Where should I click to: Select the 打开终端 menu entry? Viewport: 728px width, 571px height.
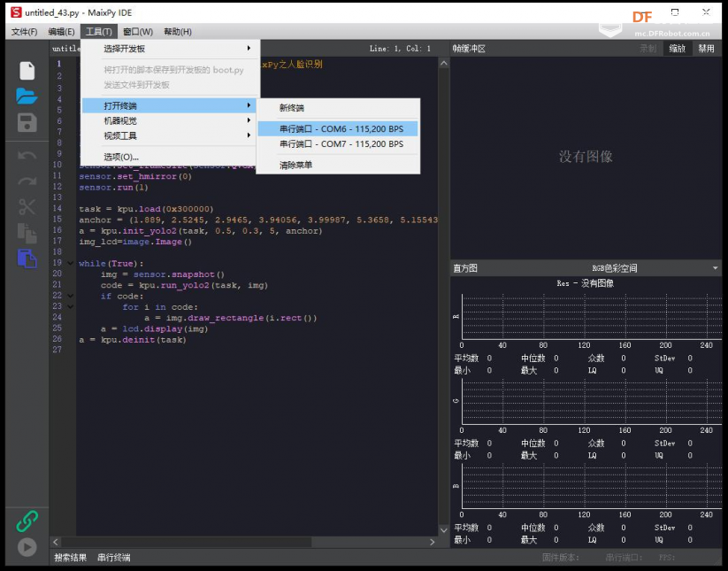tap(170, 105)
